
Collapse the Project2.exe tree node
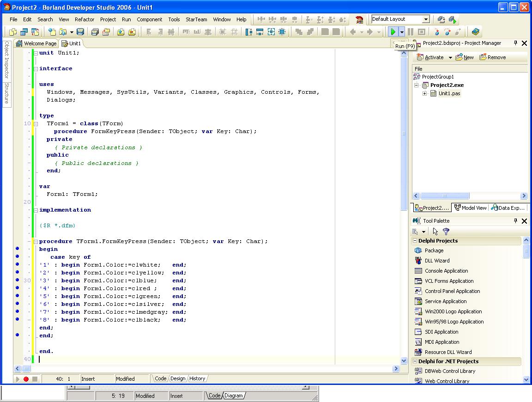(x=416, y=85)
